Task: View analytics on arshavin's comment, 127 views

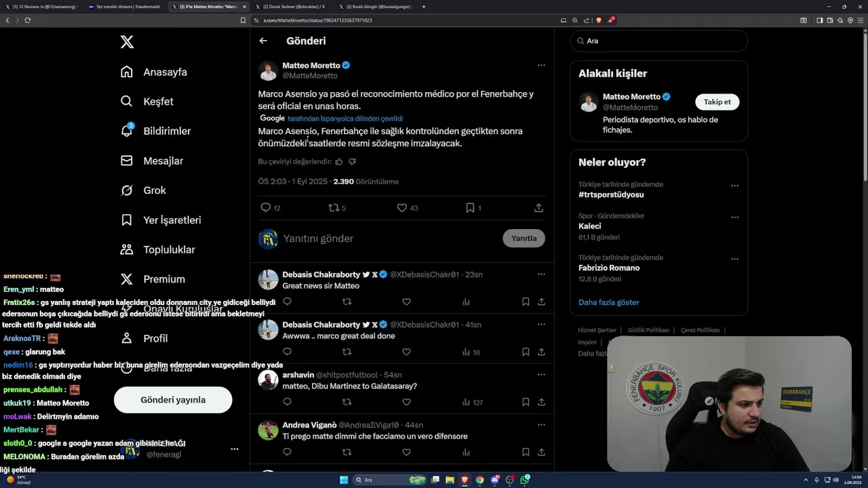Action: tap(472, 402)
